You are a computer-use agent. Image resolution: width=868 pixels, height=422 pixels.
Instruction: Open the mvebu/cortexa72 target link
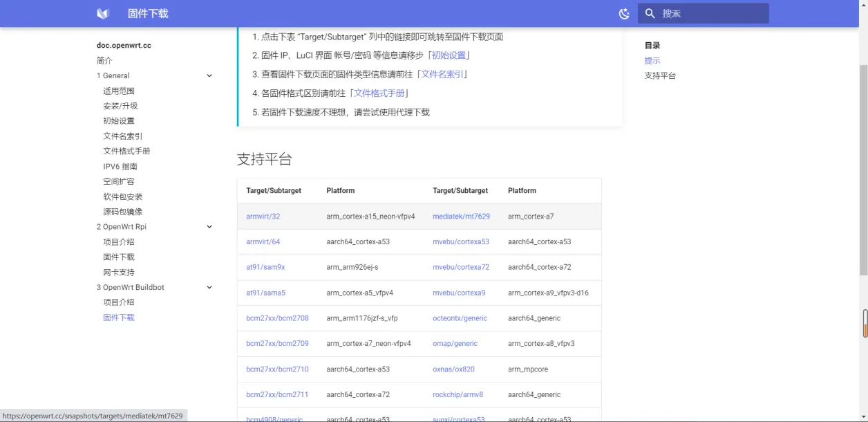point(461,267)
